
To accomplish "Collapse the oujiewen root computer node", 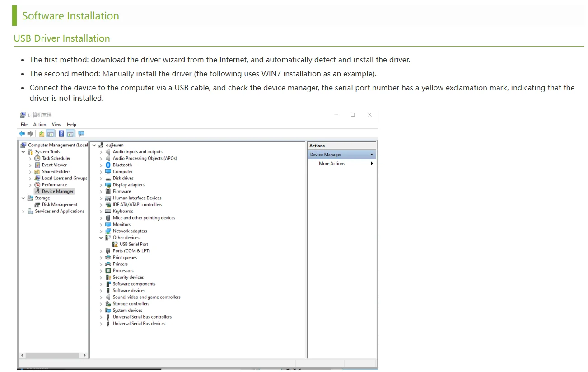I will pyautogui.click(x=94, y=145).
